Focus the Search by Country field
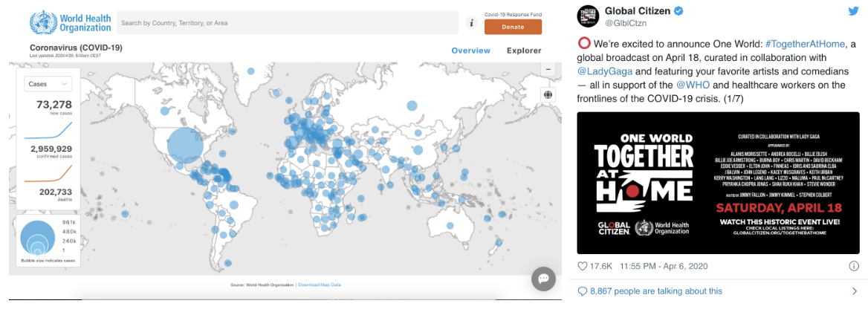Screen dimensions: 868x315 click(288, 23)
